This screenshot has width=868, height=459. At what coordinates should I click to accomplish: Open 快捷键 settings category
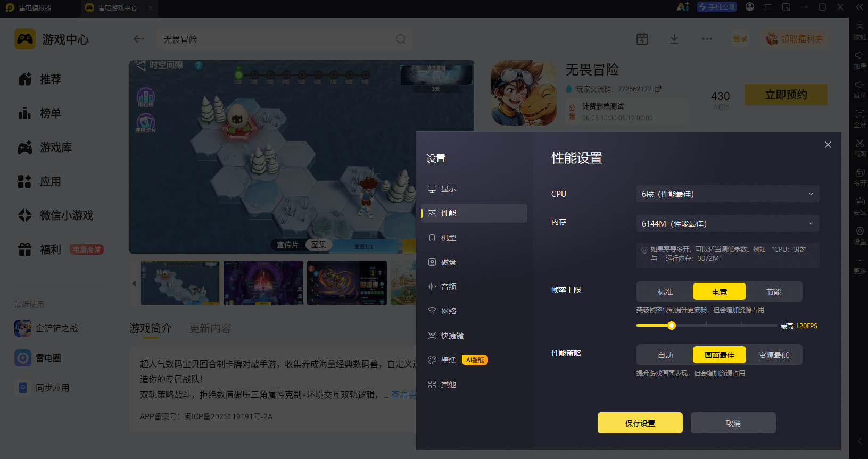click(x=474, y=336)
